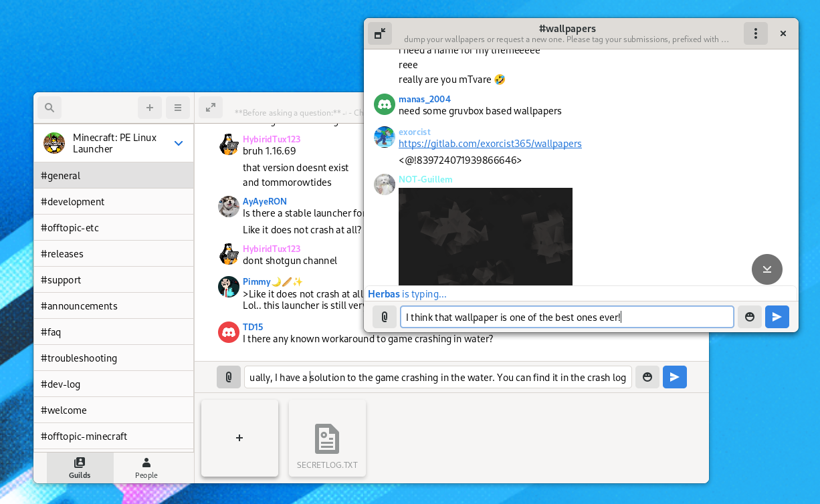820x504 pixels.
Task: Click the main window message input field
Action: [x=438, y=377]
